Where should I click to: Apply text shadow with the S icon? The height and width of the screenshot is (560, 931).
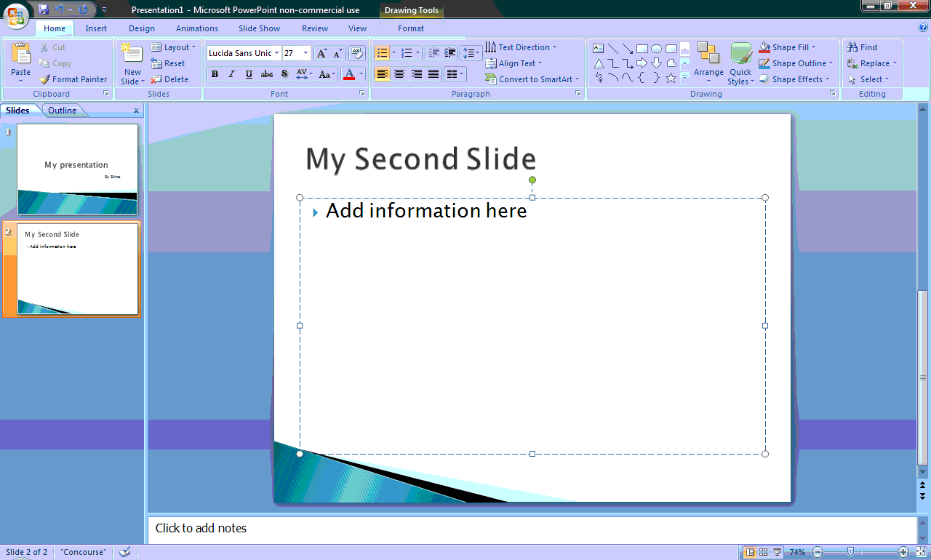coord(284,73)
